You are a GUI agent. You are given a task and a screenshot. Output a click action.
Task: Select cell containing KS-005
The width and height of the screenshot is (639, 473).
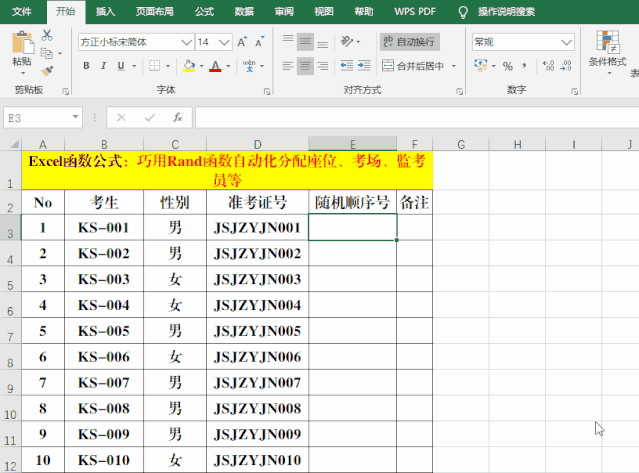[103, 331]
